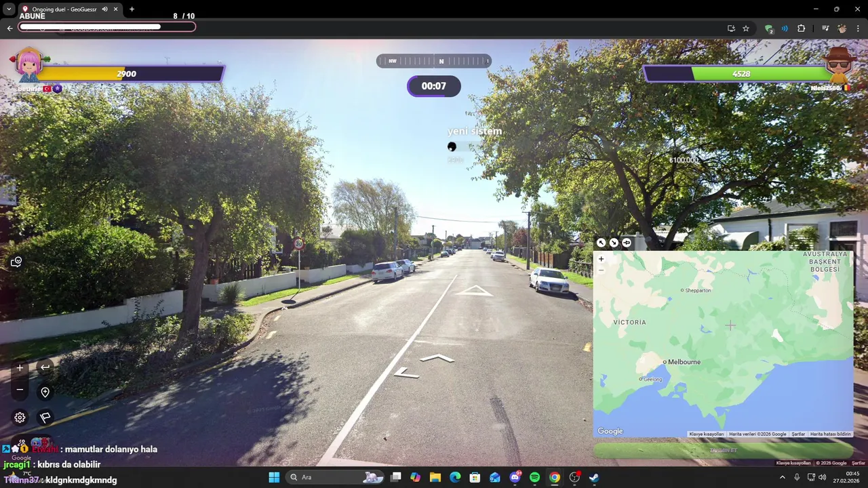868x488 pixels.
Task: Switch to the Ongoing duel GeoGuessr tab
Action: click(x=64, y=9)
